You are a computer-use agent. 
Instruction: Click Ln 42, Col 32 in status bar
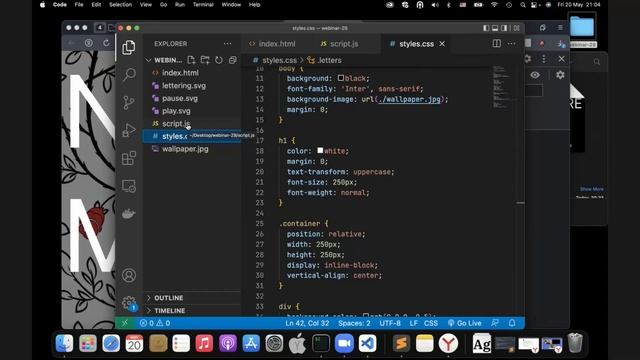point(307,323)
